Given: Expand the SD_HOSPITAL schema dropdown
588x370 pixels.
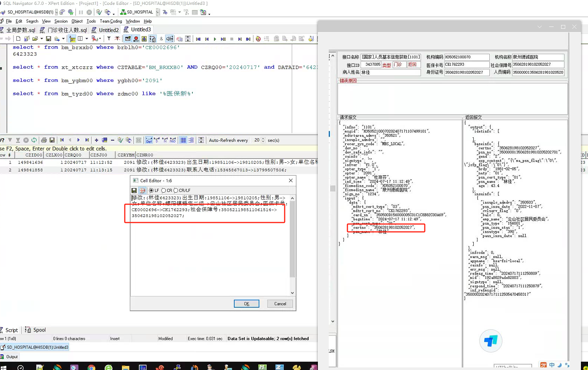Looking at the screenshot, I should click(x=157, y=12).
